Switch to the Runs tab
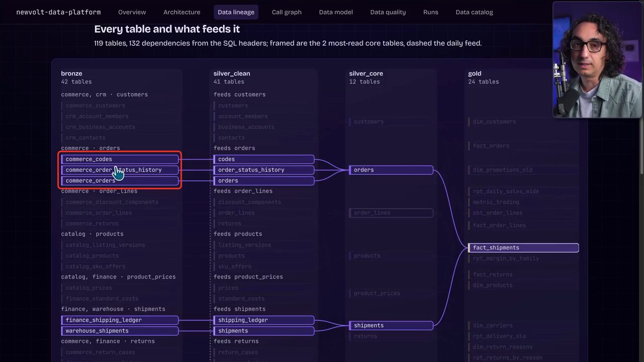 coord(431,12)
